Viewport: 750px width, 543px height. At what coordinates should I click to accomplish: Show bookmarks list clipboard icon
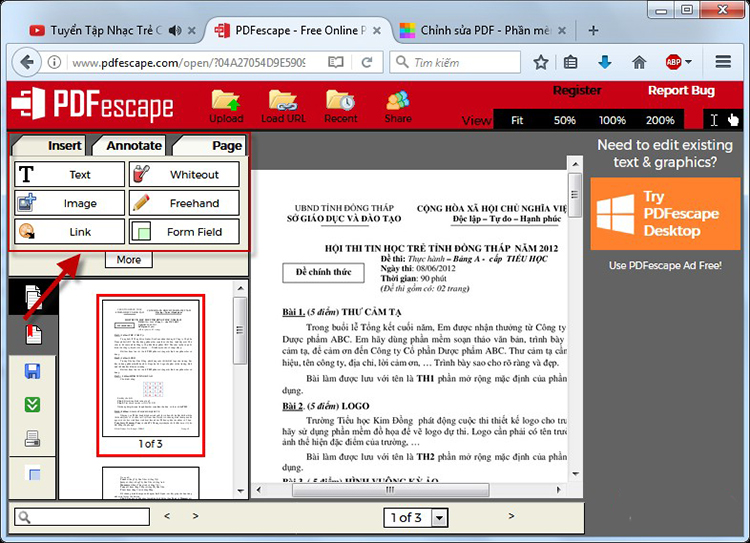coord(570,62)
